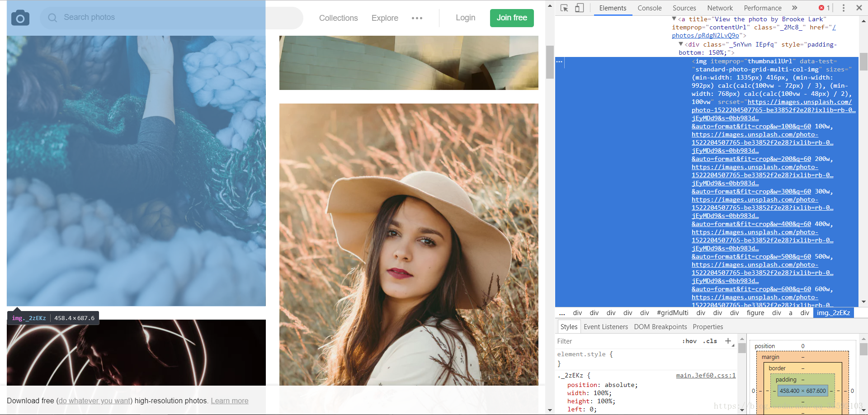The width and height of the screenshot is (868, 415).
Task: Collapse the anchor element node arrow
Action: (x=674, y=19)
